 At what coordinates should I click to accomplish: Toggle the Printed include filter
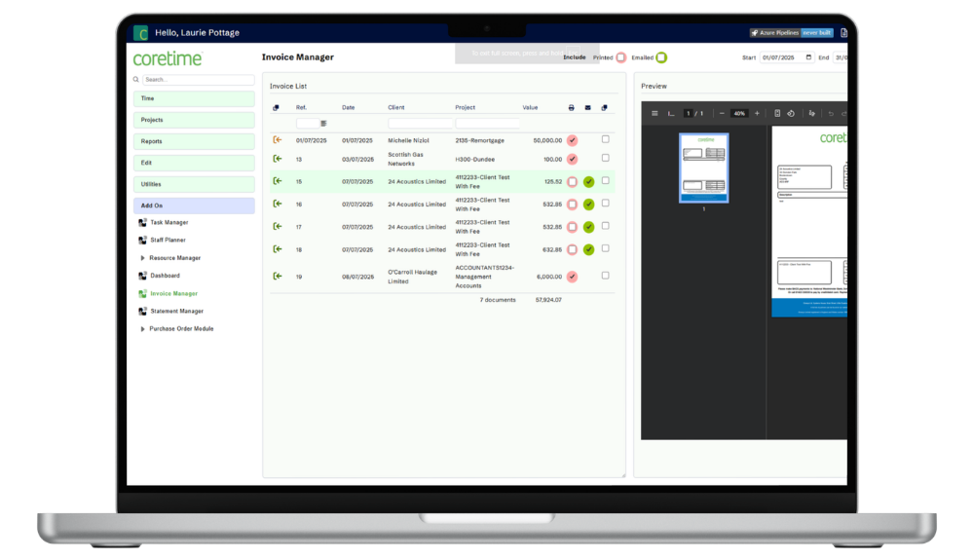pos(620,57)
